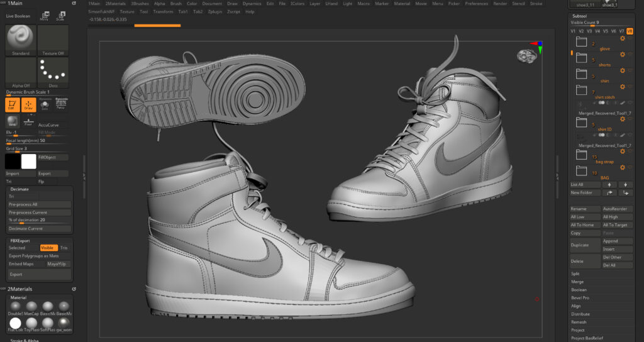Select the MatCap material sphere
644x342 pixels.
click(x=31, y=307)
